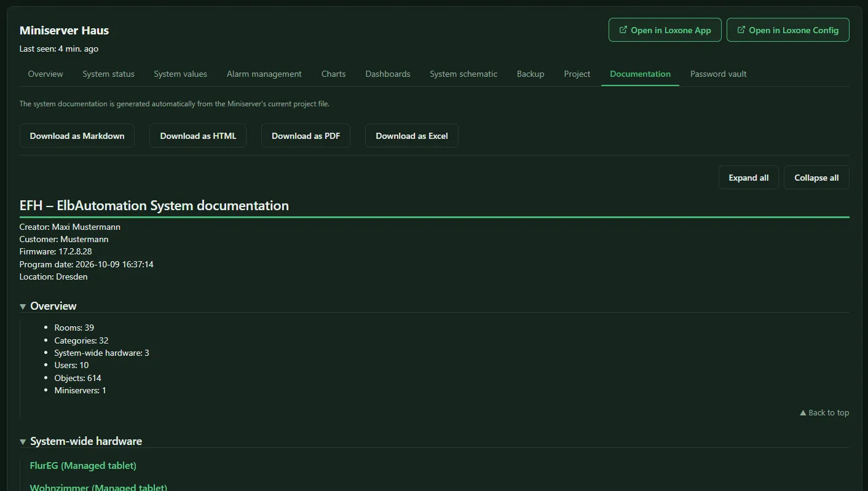
Task: Click the 'Last seen: 4 min. ago' text
Action: 59,49
